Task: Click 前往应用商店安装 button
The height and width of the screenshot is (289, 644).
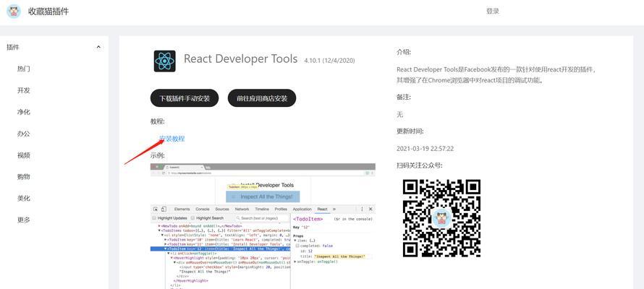Action: tap(262, 98)
